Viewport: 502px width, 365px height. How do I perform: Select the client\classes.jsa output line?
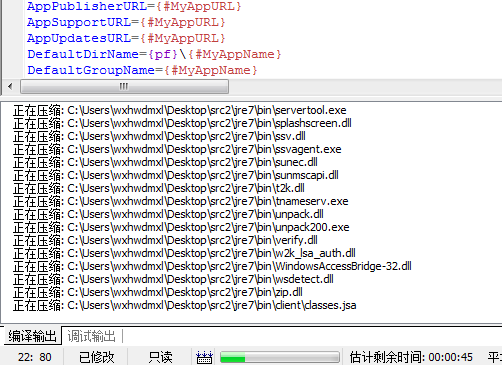185,305
